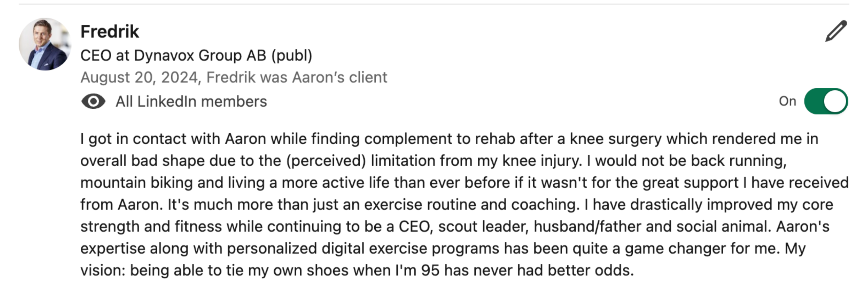Screen dimensions: 868x304
Task: Click the date line August 20, 2024
Action: (x=139, y=78)
